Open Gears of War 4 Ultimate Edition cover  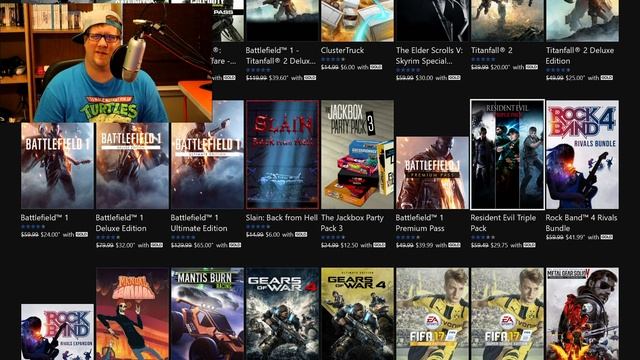[358, 314]
